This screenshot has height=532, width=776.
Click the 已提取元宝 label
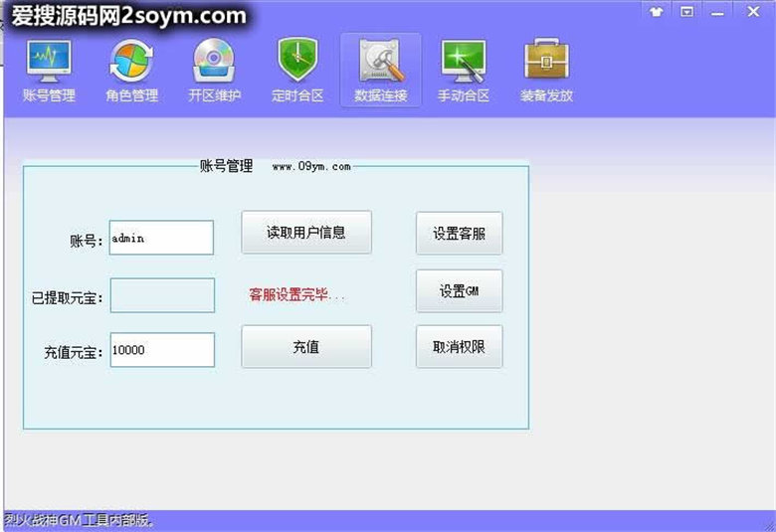click(68, 298)
